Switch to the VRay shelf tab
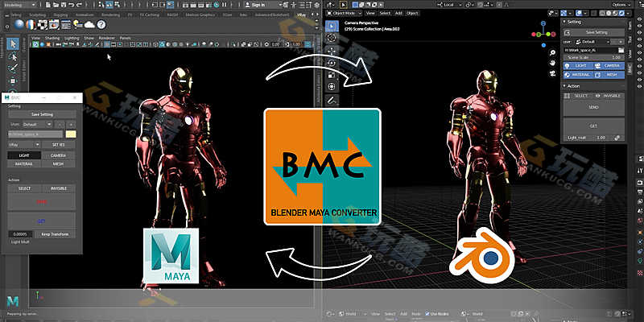The height and width of the screenshot is (322, 644). point(301,14)
